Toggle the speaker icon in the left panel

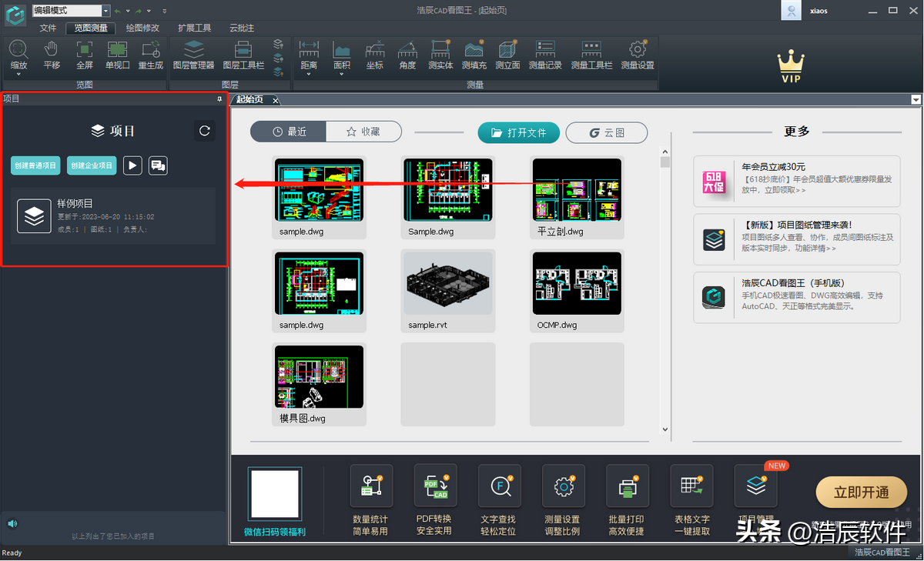(12, 524)
